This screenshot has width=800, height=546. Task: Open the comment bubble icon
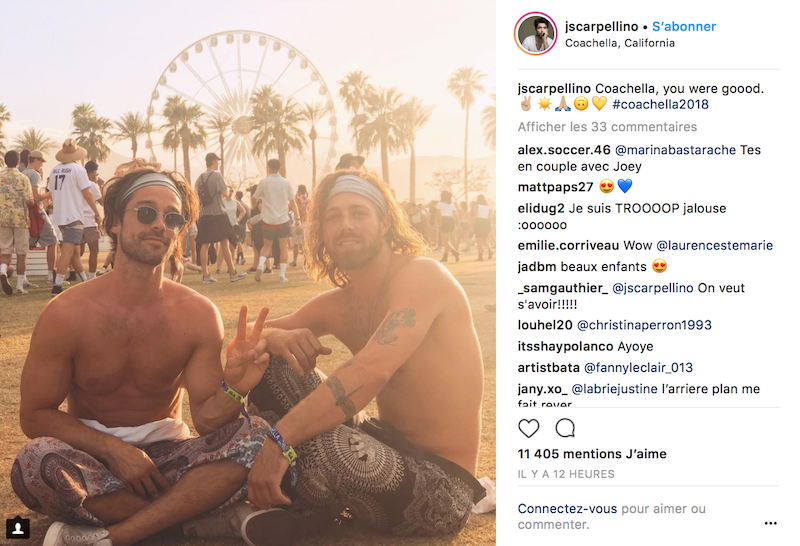click(565, 428)
